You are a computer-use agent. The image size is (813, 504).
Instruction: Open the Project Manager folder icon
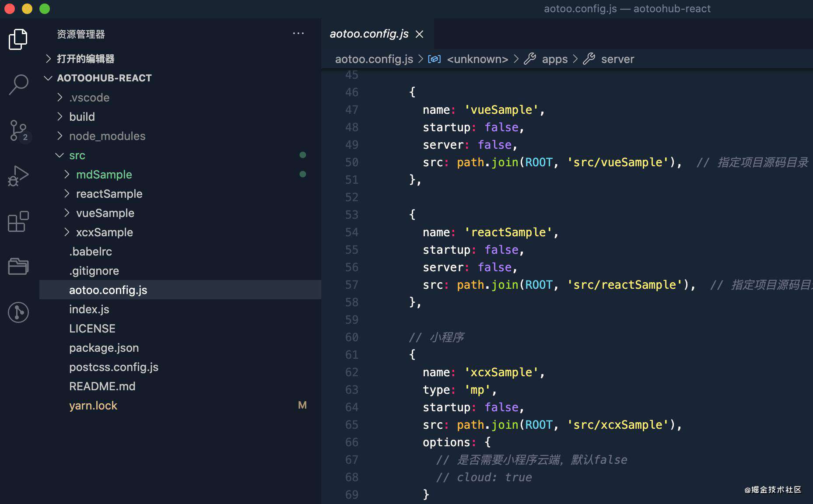tap(18, 266)
